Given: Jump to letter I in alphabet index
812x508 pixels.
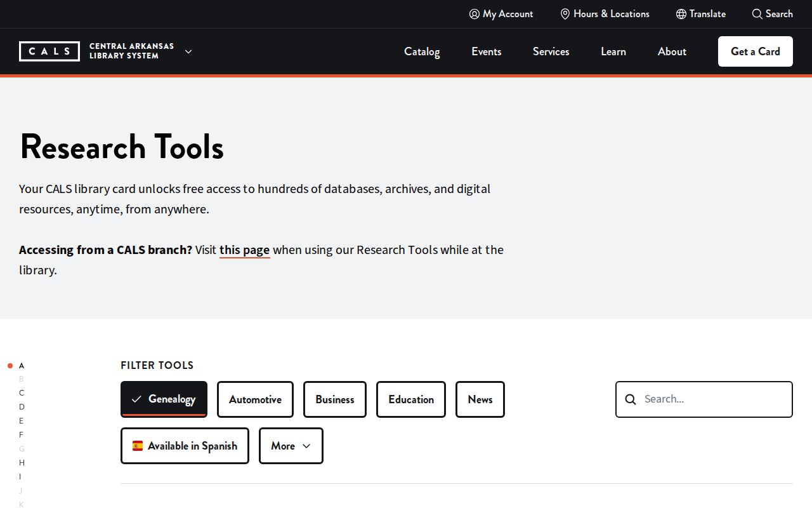Looking at the screenshot, I should click(x=20, y=477).
